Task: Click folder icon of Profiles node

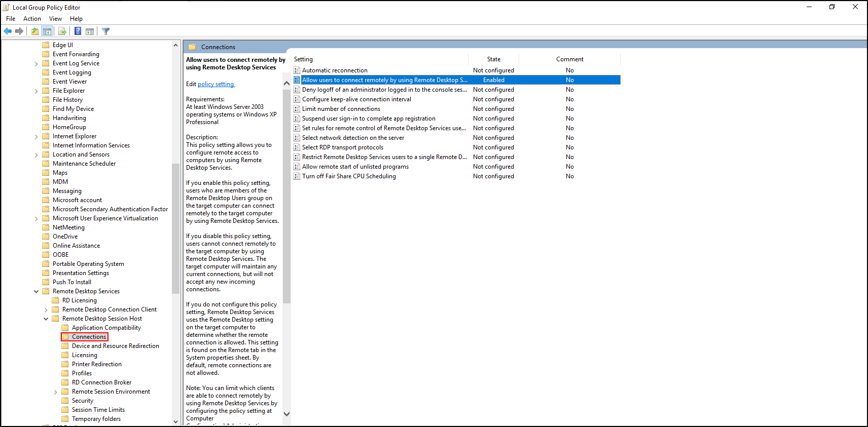Action: 65,373
